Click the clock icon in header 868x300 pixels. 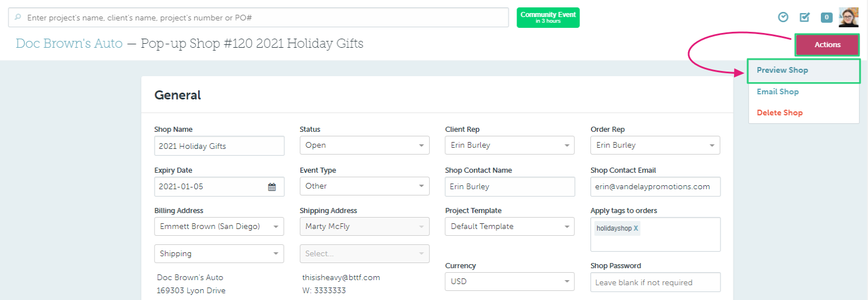point(783,17)
